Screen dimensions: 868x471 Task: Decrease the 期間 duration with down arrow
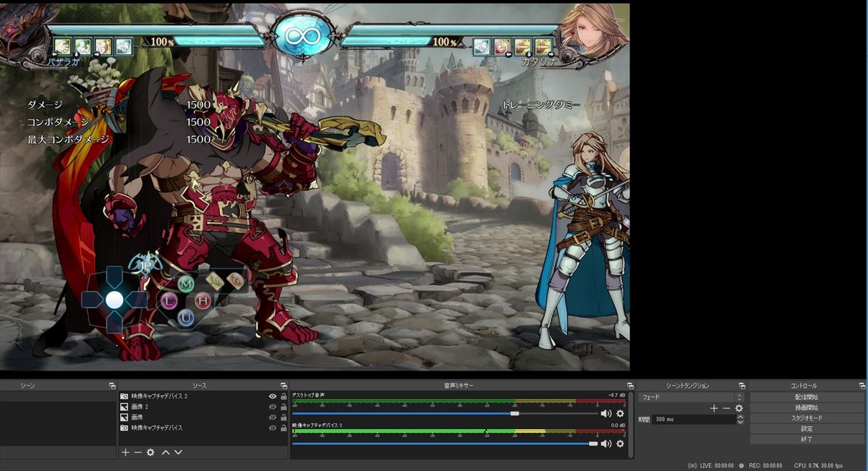739,422
